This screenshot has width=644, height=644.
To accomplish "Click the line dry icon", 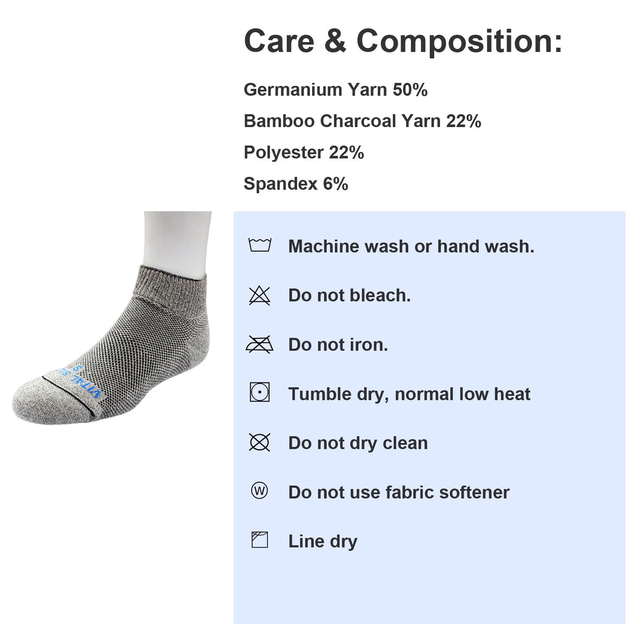I will click(x=260, y=540).
